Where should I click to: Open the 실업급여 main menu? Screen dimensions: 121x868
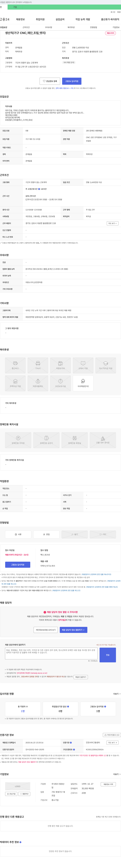point(60,20)
